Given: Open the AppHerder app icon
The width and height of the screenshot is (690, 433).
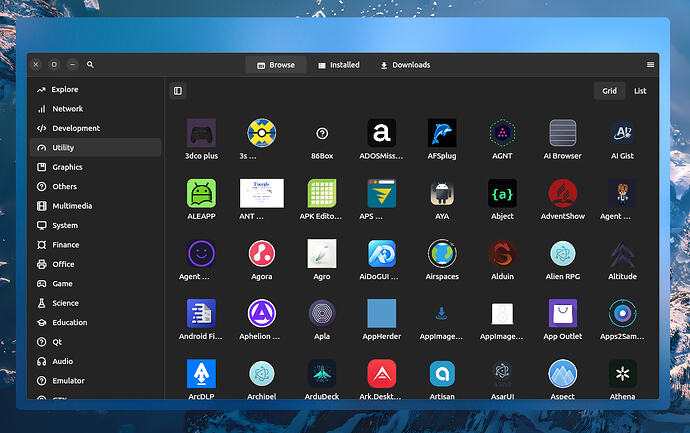Looking at the screenshot, I should pyautogui.click(x=382, y=313).
